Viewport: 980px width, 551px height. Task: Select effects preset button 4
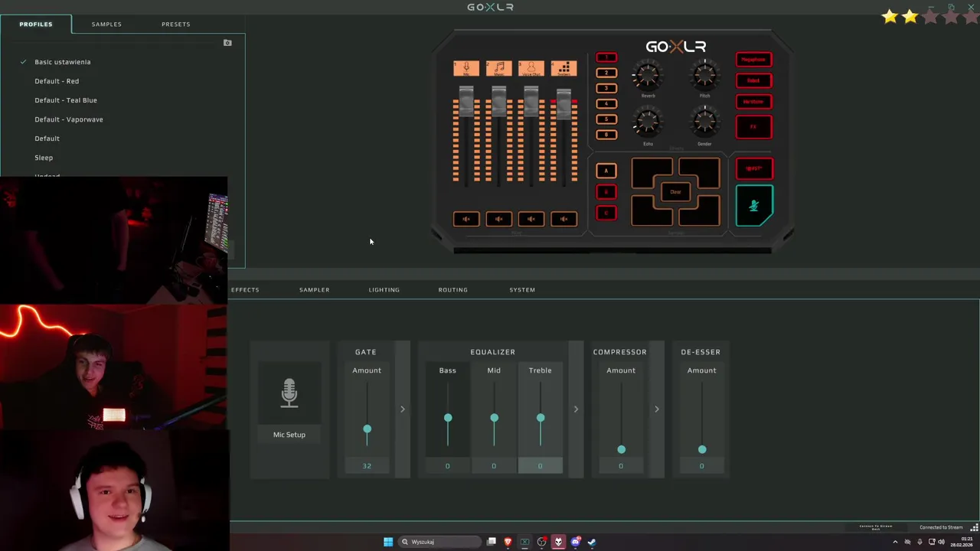(606, 103)
